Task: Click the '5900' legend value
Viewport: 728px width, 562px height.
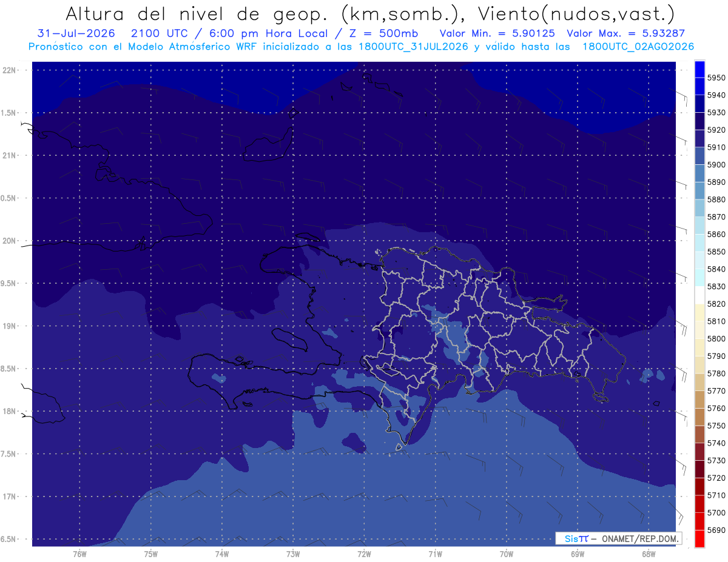Action: 716,165
